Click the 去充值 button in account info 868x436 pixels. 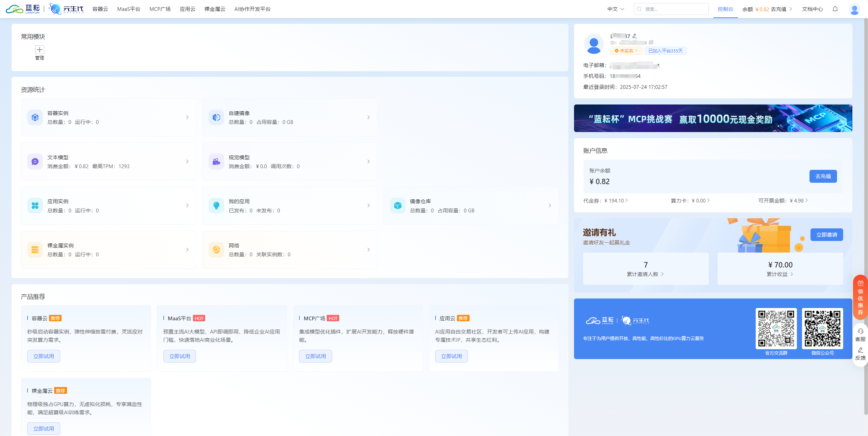coord(823,176)
